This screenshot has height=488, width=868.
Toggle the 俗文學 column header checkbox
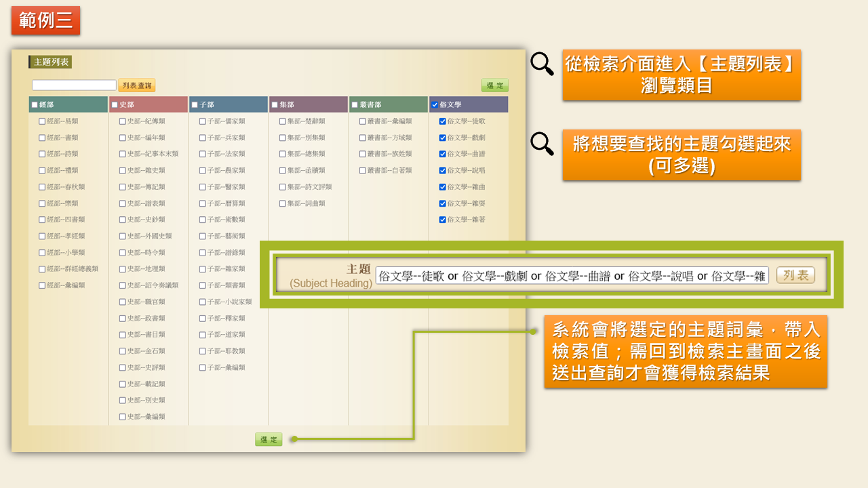[435, 105]
